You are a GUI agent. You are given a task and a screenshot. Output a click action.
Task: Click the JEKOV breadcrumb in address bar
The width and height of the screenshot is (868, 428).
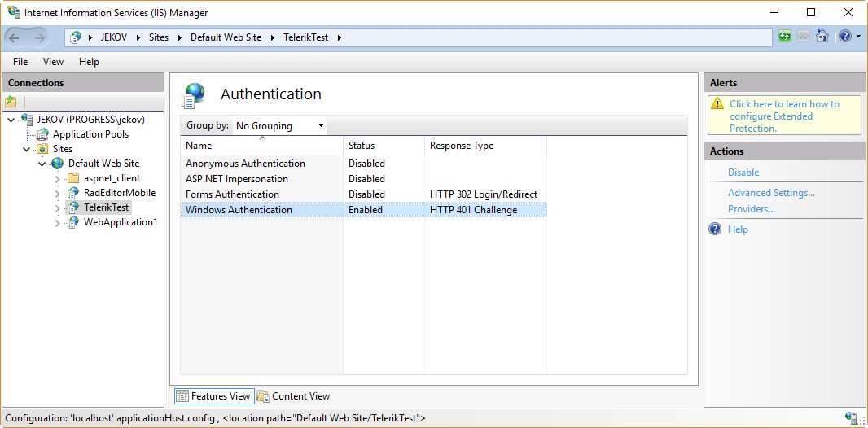(113, 37)
